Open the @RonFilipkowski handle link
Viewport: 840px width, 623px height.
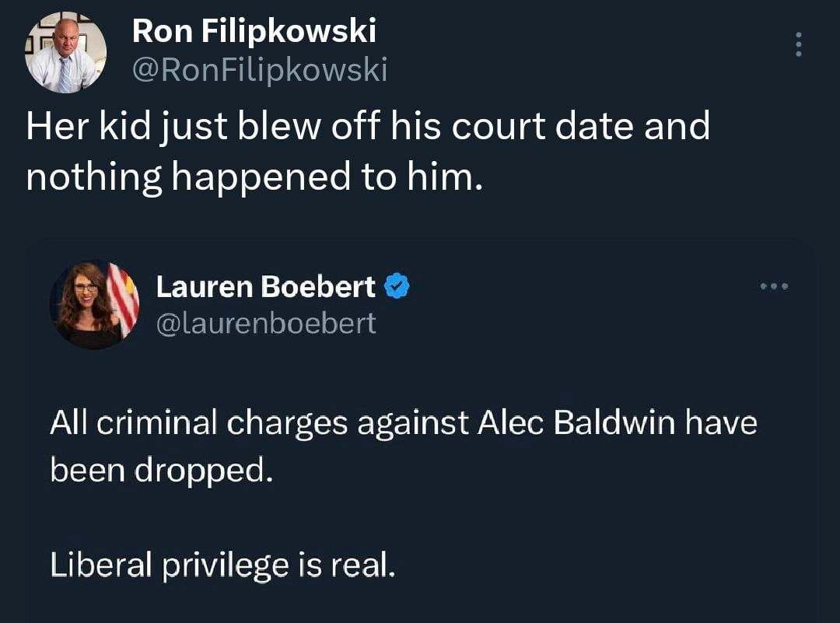(x=260, y=71)
